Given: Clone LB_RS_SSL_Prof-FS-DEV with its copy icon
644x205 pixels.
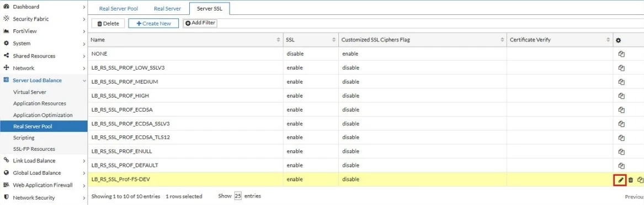Looking at the screenshot, I should [x=640, y=180].
